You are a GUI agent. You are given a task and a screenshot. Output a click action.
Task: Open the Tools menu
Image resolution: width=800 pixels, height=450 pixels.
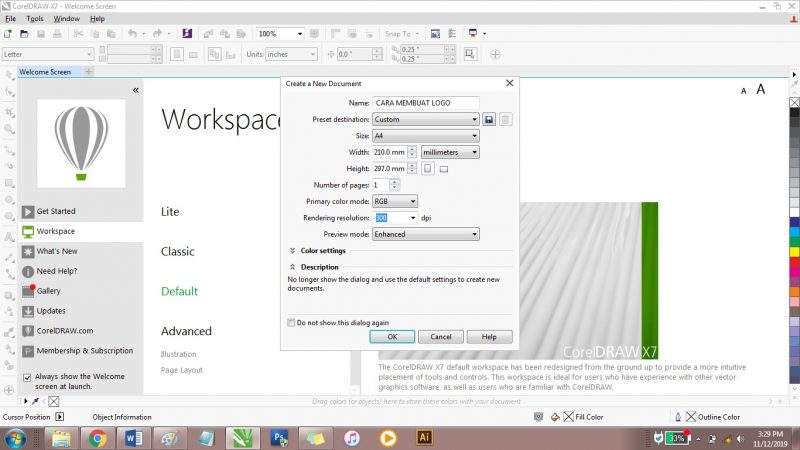click(x=35, y=19)
